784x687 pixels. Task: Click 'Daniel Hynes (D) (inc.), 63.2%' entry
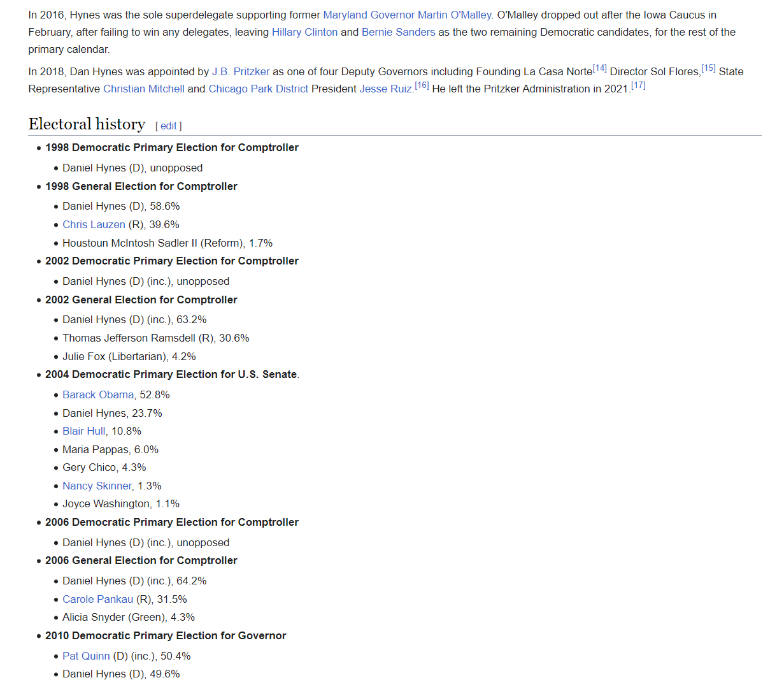point(134,319)
